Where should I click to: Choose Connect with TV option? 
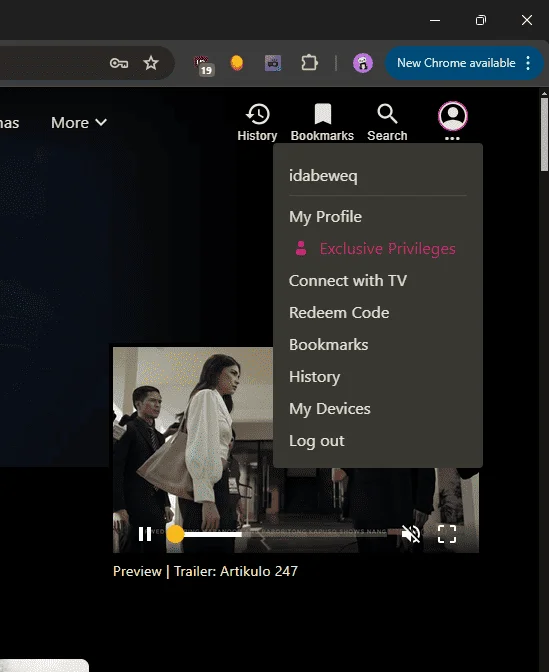348,281
